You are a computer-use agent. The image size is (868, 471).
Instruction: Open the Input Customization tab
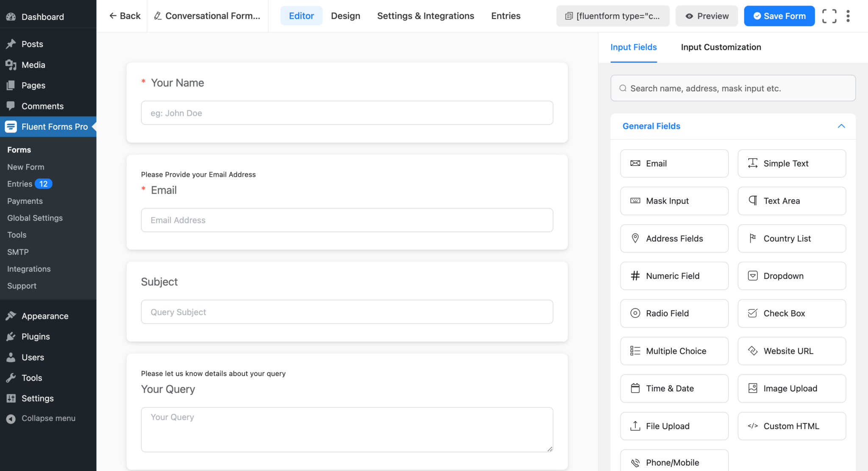pyautogui.click(x=721, y=47)
